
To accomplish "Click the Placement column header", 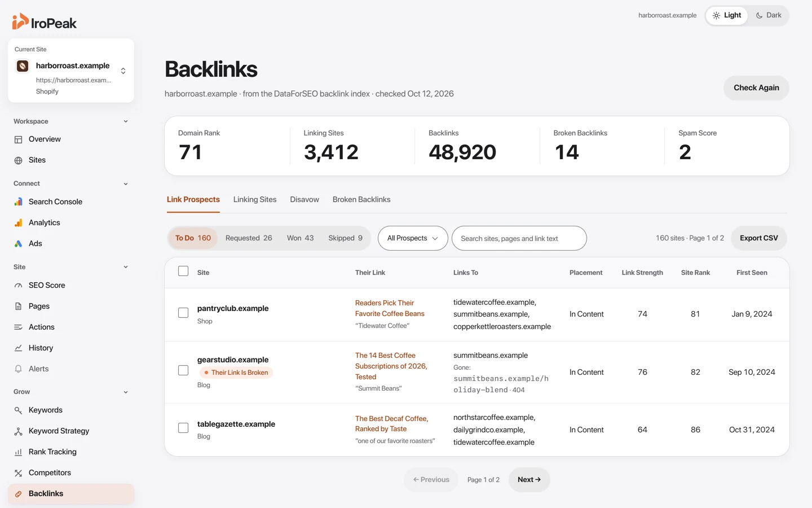I will pos(586,273).
